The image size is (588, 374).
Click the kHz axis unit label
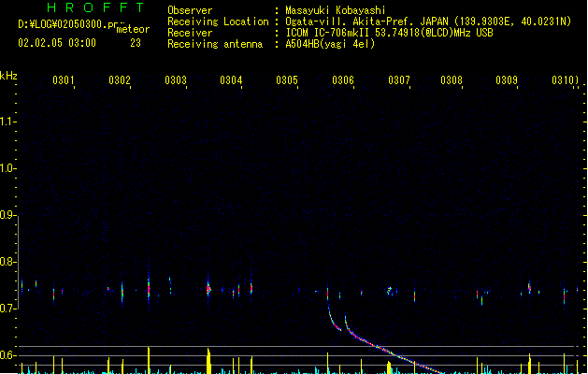8,76
